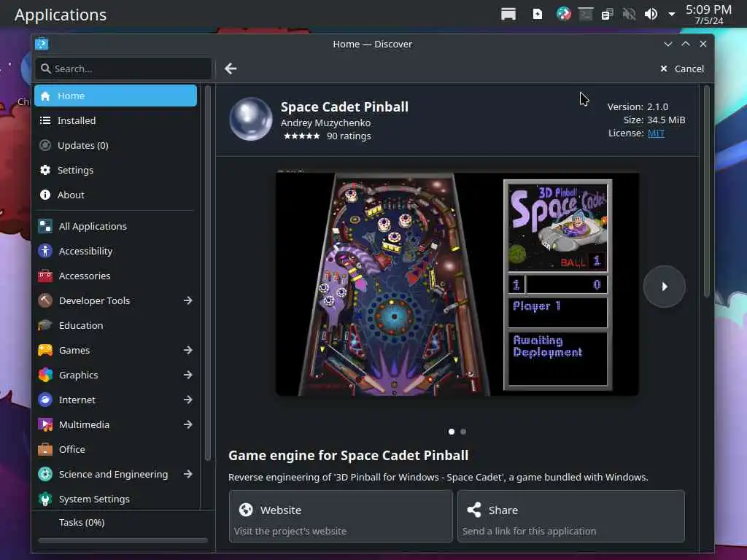Click the Installed list icon
This screenshot has width=747, height=560.
45,120
